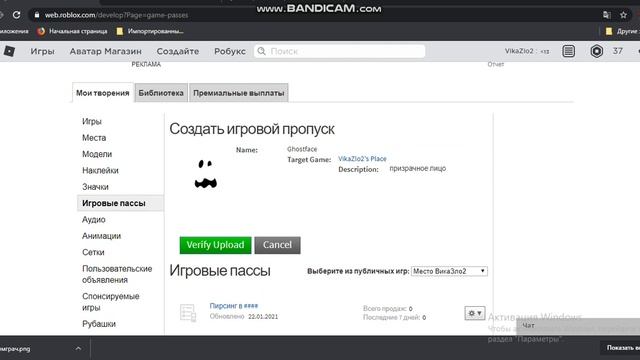Select Пользовательские объявления in the sidebar
The image size is (640, 360).
tap(117, 274)
